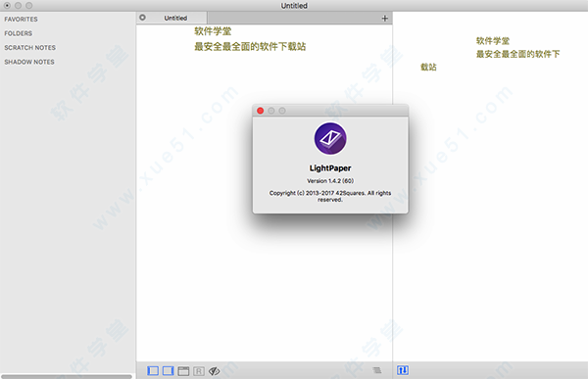
Task: Click the preview pane heading 软件学堂
Action: 493,41
